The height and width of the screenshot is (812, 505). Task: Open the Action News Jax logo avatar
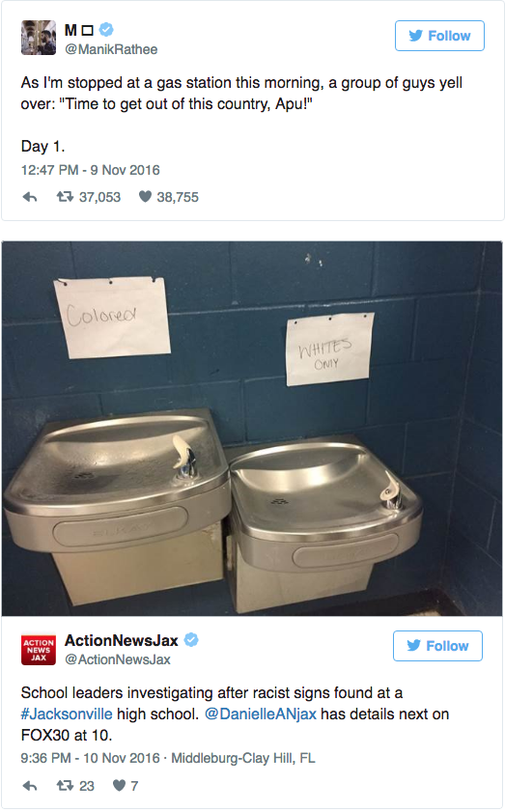[x=39, y=650]
